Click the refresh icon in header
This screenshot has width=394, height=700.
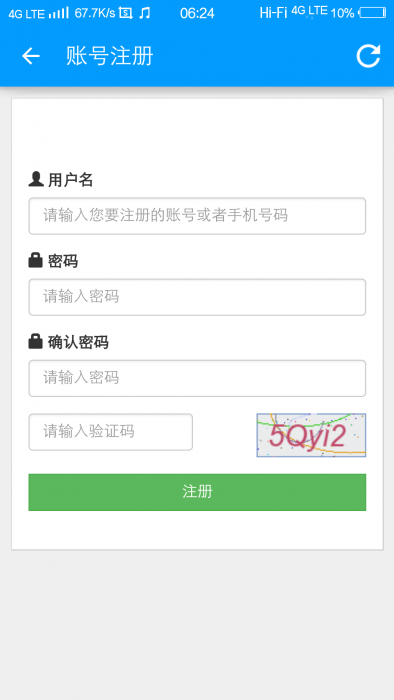368,56
